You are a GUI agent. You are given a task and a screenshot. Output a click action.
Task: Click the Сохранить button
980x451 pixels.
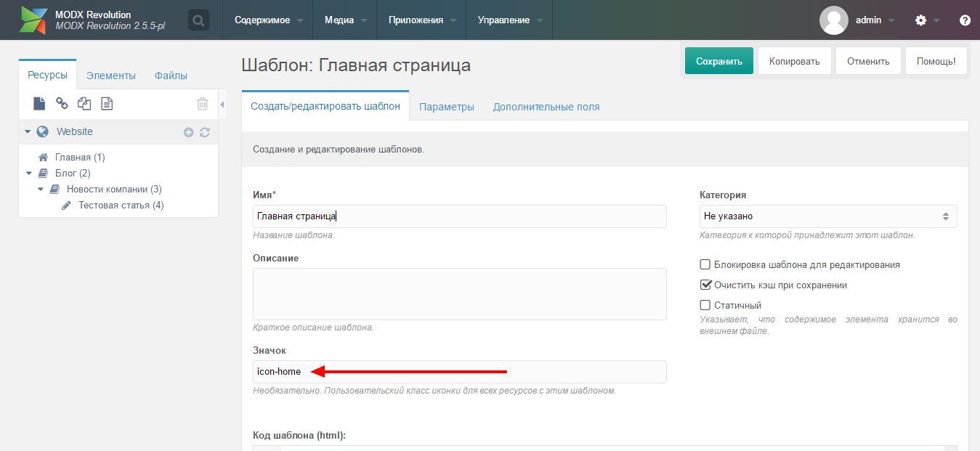tap(719, 61)
